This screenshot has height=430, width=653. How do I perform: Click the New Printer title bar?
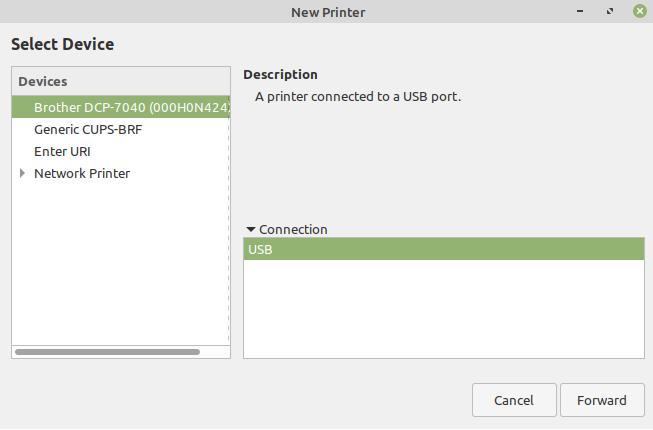pyautogui.click(x=327, y=12)
